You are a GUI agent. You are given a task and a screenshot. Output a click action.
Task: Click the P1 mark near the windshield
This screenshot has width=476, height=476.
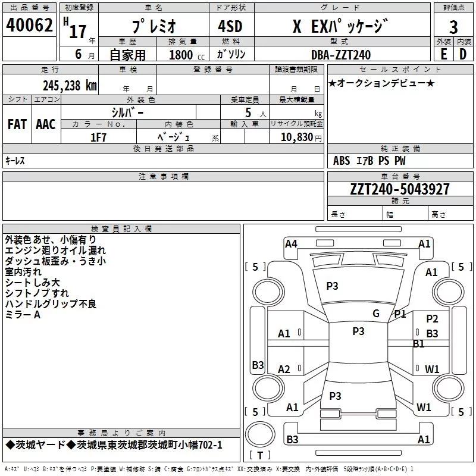click(400, 314)
